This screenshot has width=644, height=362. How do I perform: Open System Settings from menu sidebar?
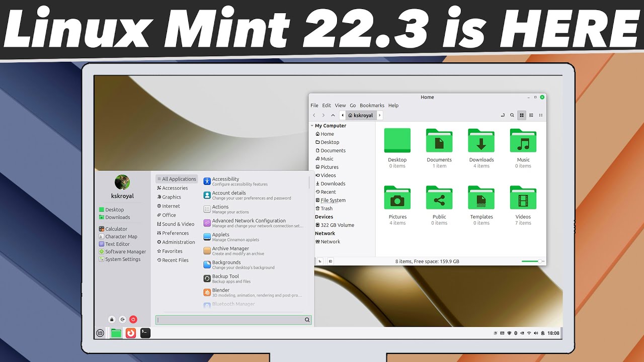click(120, 259)
